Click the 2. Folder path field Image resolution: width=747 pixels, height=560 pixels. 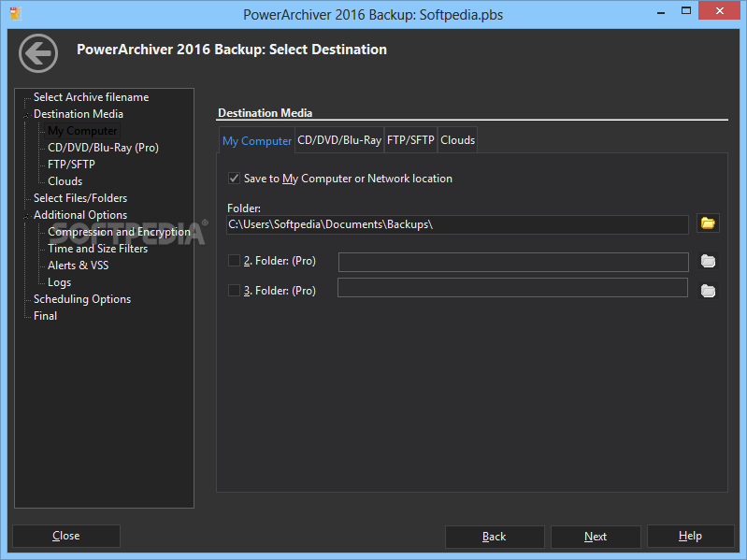pos(513,262)
